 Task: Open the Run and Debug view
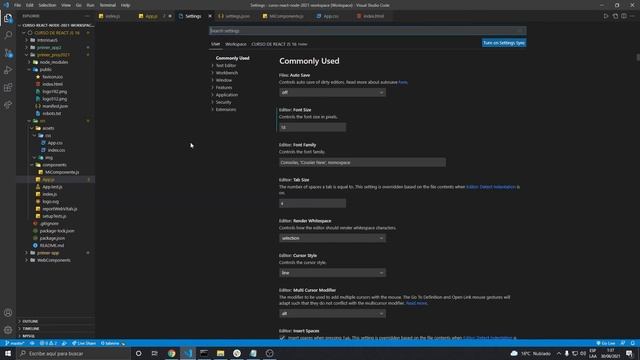(8, 70)
